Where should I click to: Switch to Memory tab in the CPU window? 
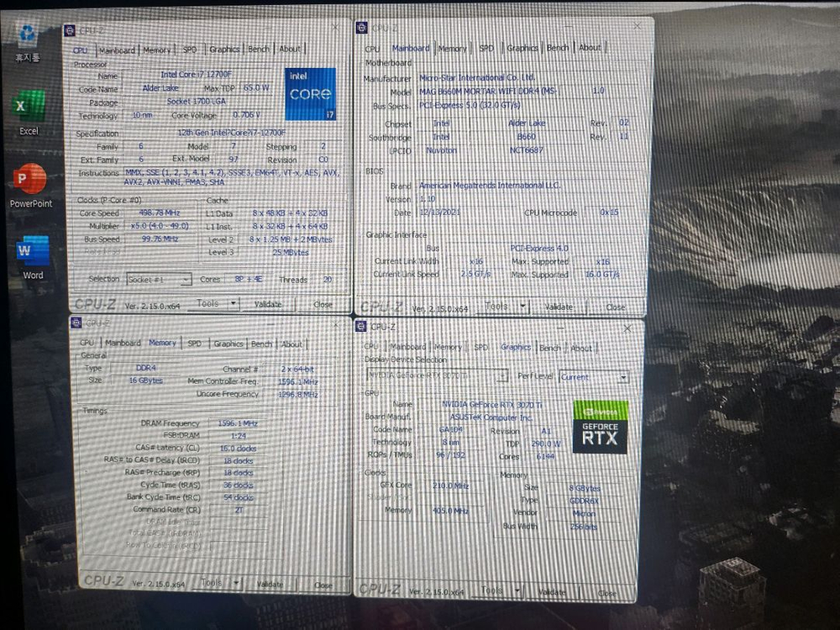(157, 50)
